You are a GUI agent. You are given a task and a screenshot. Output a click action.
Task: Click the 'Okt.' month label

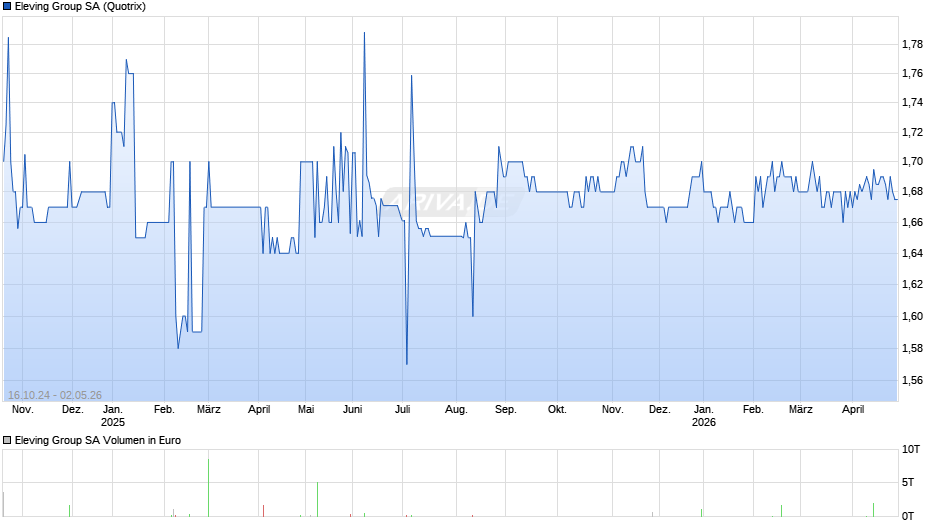click(558, 410)
